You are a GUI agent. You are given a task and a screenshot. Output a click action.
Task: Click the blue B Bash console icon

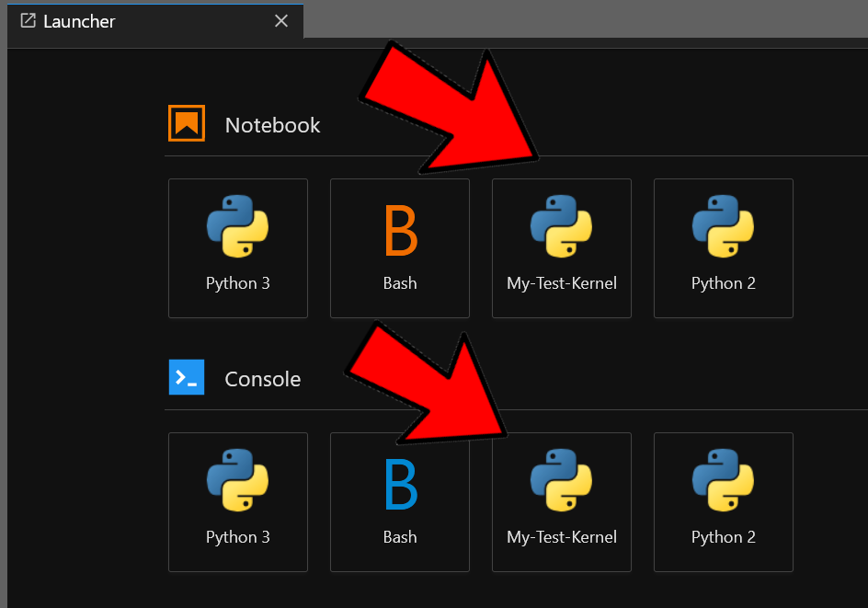(399, 484)
